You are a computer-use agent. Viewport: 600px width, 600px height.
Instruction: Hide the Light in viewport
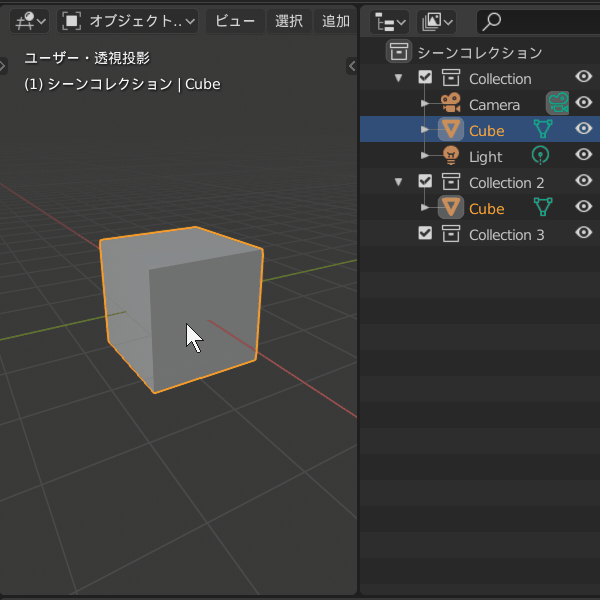[584, 154]
